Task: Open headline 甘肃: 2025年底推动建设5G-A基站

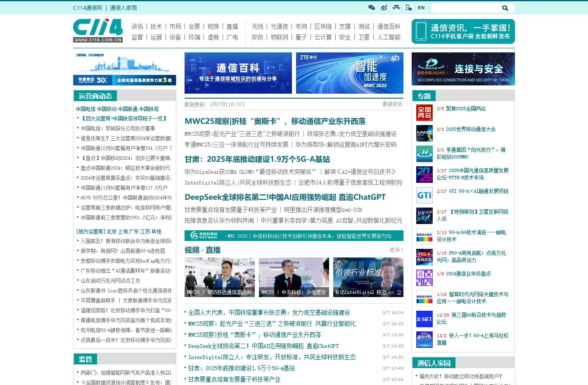Action: click(x=257, y=159)
